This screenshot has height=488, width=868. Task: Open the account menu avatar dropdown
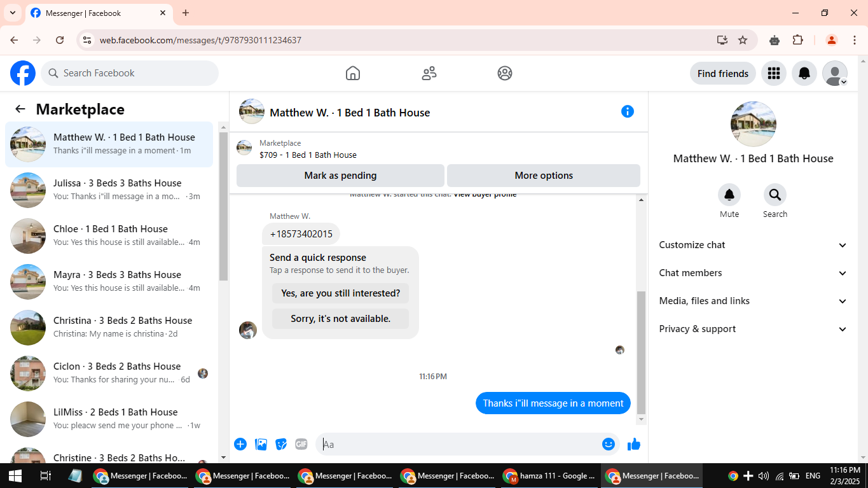click(835, 73)
